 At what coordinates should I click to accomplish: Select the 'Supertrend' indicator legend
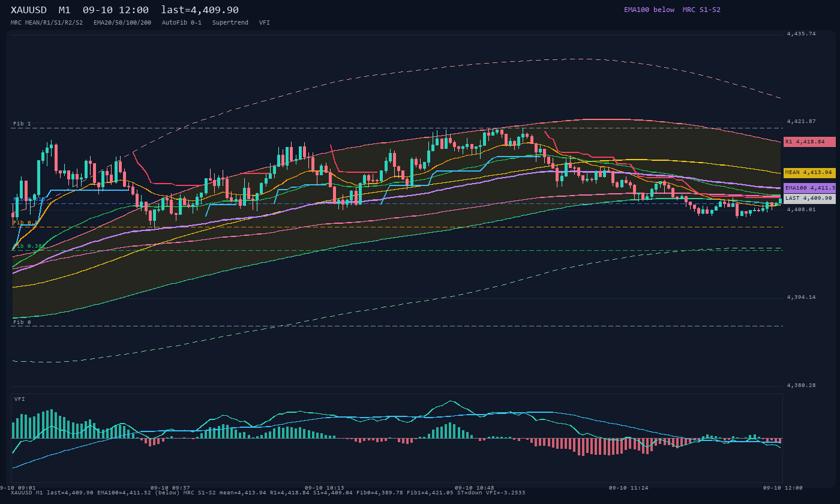pos(230,22)
